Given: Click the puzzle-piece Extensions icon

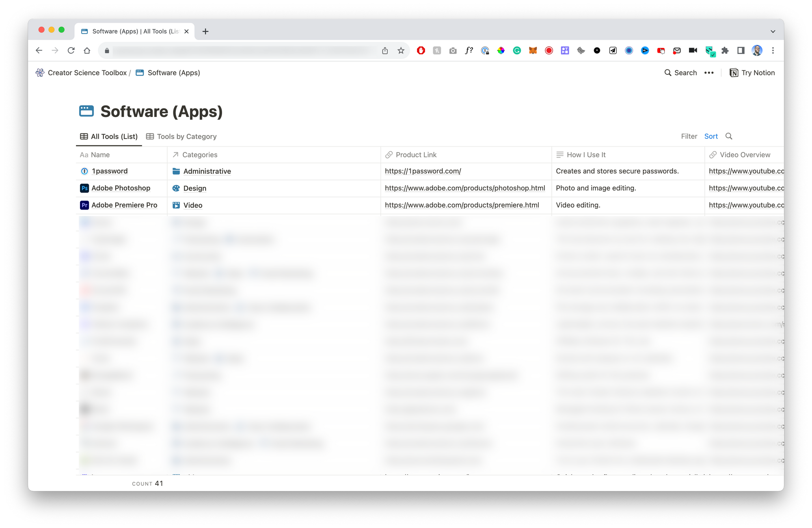Looking at the screenshot, I should (x=725, y=50).
